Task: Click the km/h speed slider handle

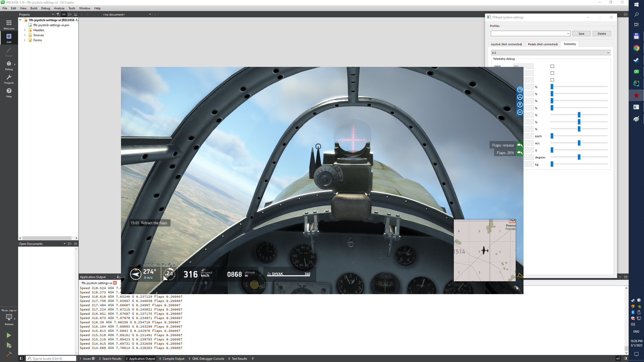Action: point(552,136)
